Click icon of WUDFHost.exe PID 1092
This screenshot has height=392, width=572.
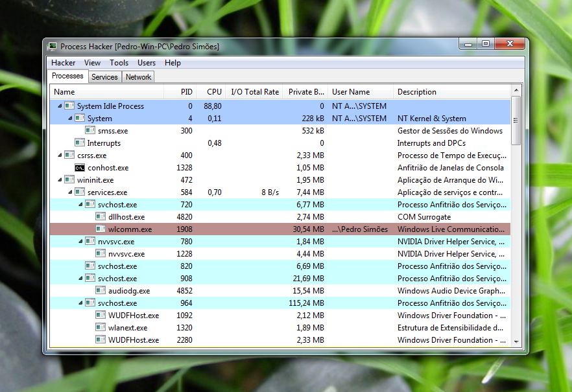pyautogui.click(x=101, y=315)
